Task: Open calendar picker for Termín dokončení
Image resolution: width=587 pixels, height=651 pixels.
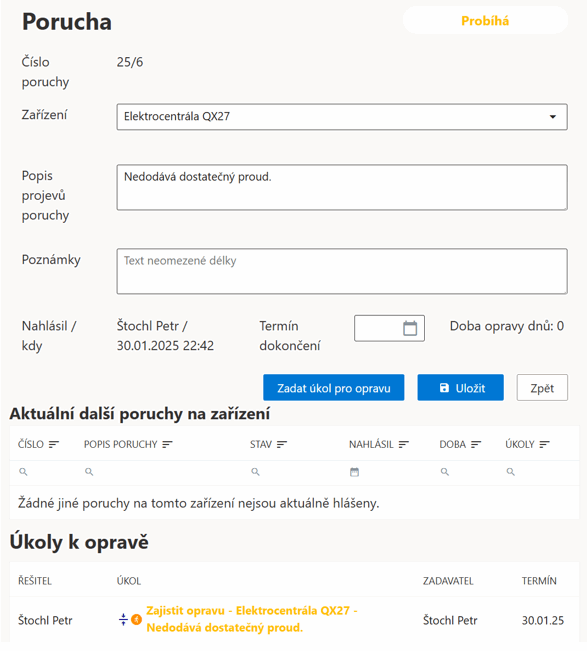Action: click(410, 328)
